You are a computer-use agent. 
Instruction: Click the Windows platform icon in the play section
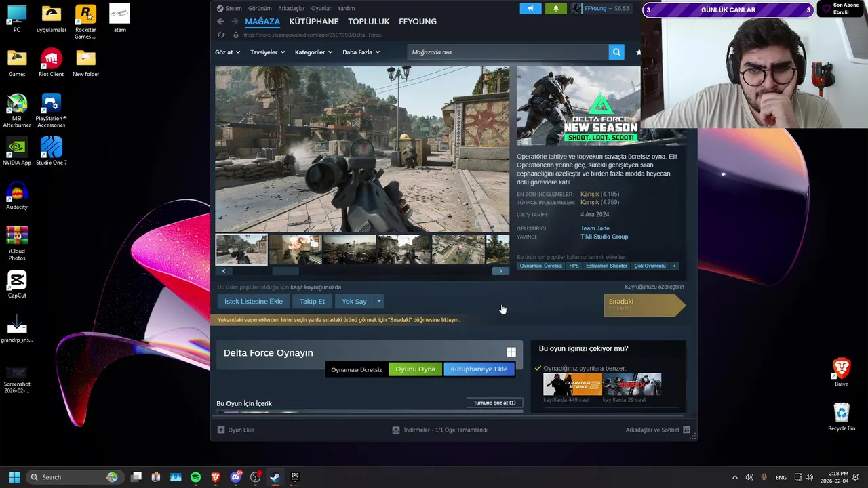tap(511, 352)
